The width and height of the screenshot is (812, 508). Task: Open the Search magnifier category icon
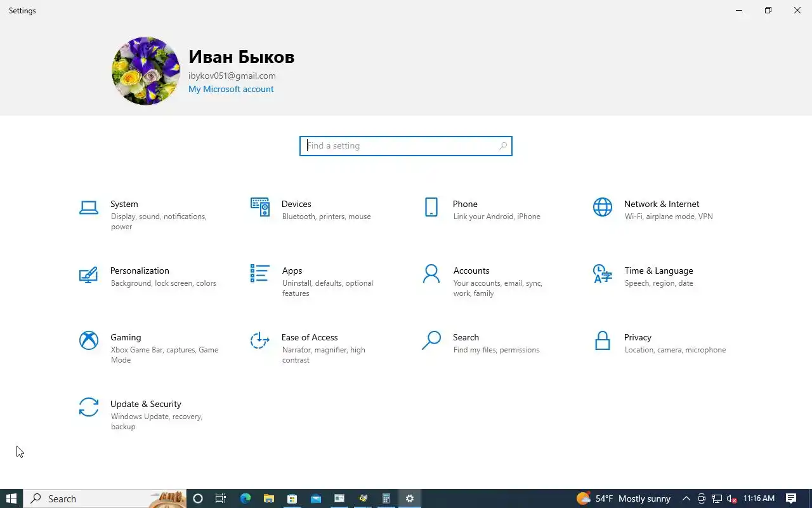pos(431,340)
